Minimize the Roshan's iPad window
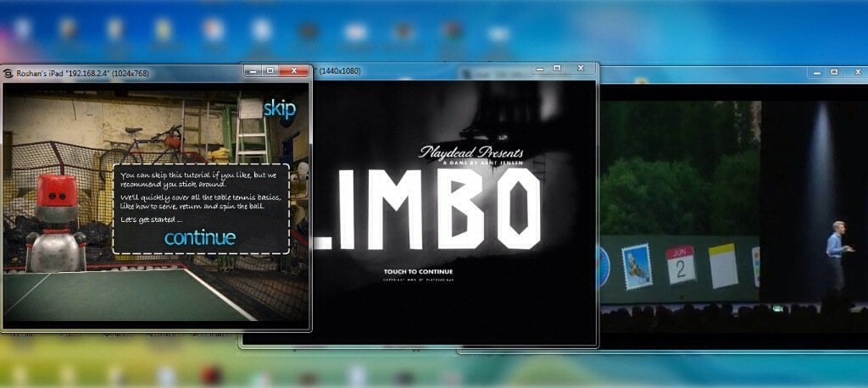The image size is (868, 388). tap(253, 71)
